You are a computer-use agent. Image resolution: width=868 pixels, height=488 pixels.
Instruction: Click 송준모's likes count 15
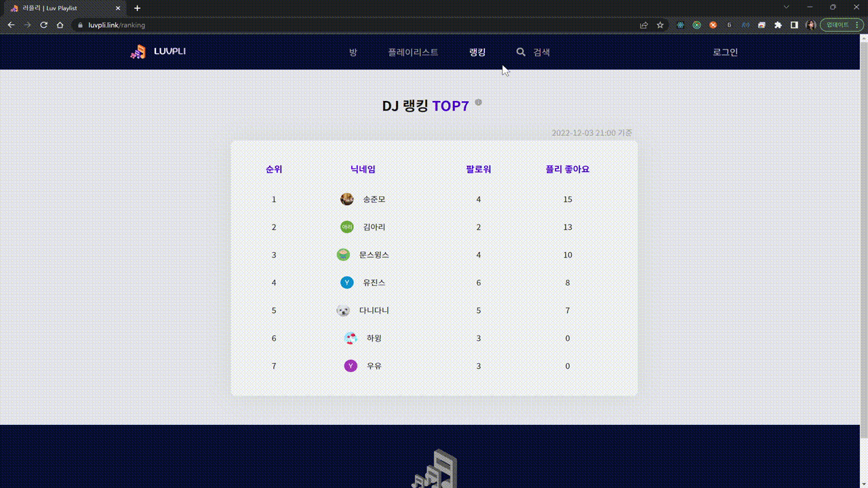[568, 199]
